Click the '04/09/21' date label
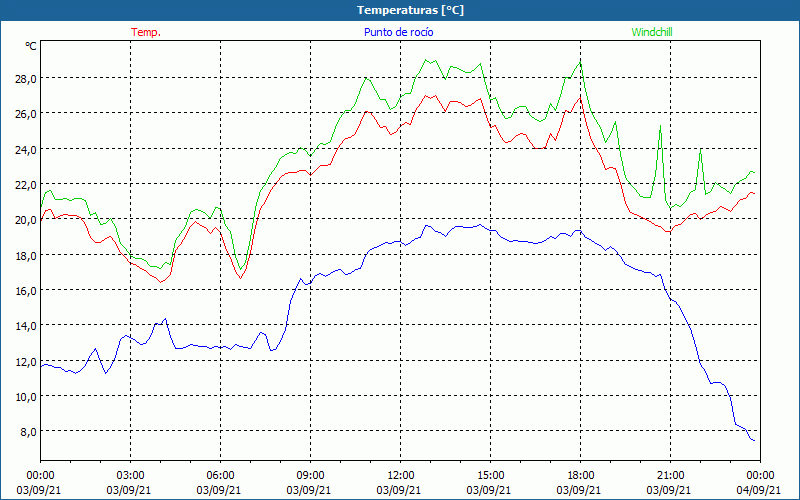This screenshot has height=500, width=800. (759, 490)
